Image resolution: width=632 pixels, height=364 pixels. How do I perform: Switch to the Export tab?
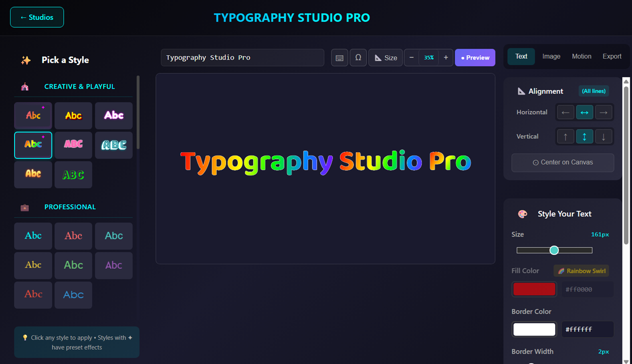click(612, 57)
